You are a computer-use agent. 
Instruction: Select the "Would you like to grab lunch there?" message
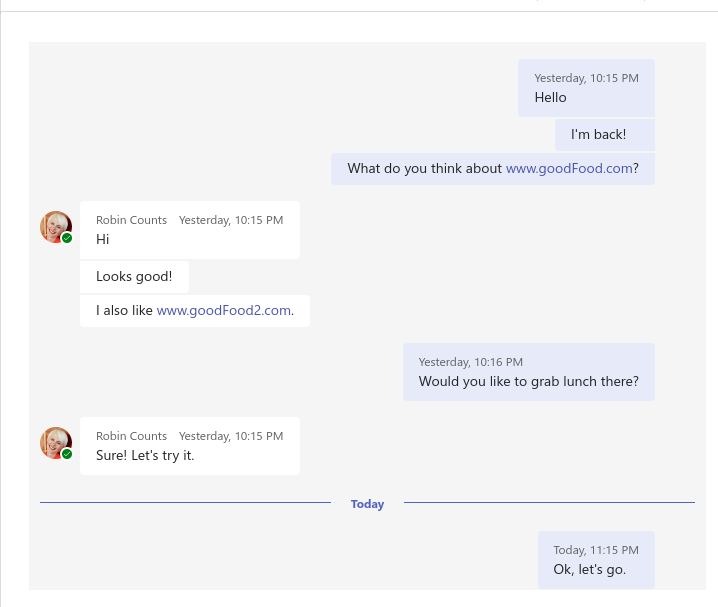(x=528, y=381)
